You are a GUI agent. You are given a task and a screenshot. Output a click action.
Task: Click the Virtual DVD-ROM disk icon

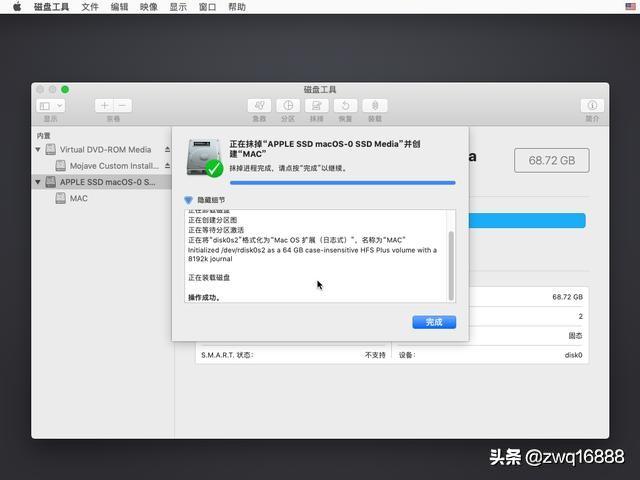coord(51,149)
